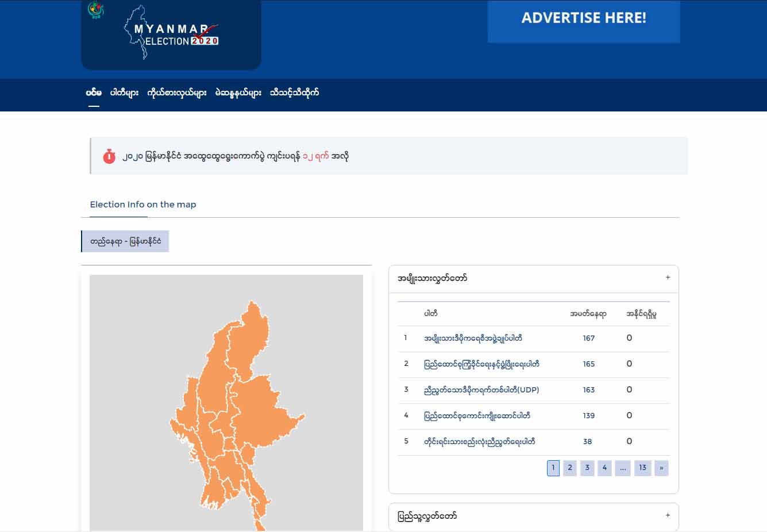The image size is (767, 532).
Task: Click the အမတ်နေရာ column header
Action: point(588,314)
